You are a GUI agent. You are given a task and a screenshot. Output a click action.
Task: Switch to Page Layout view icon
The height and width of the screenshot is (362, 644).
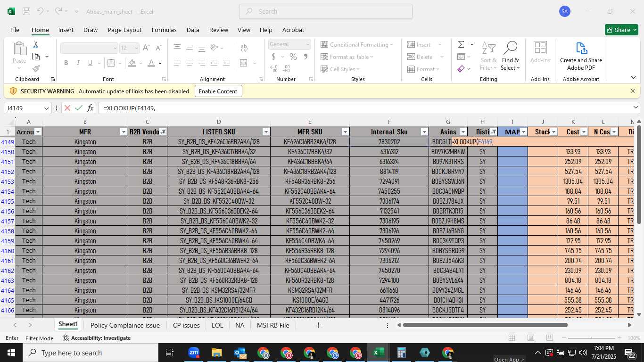(x=531, y=338)
